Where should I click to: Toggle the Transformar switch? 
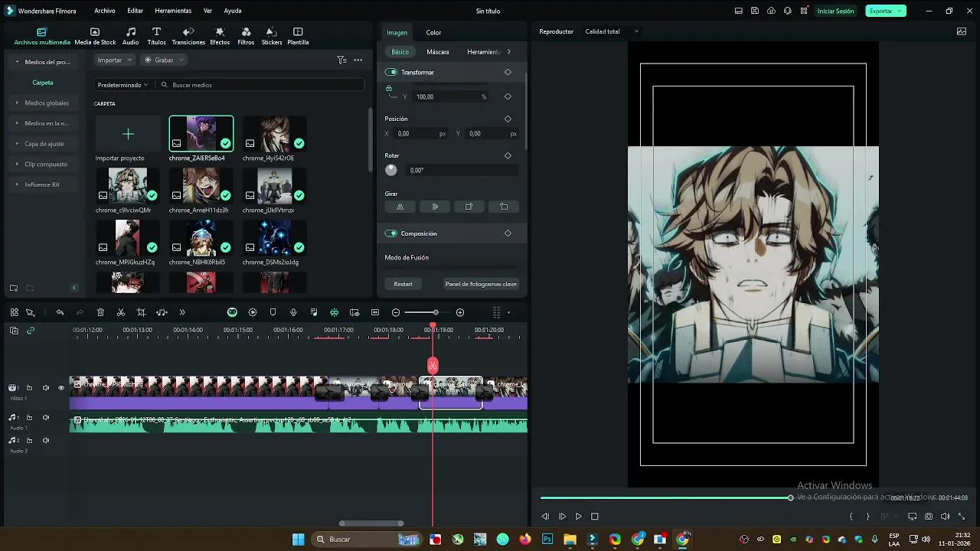(391, 72)
